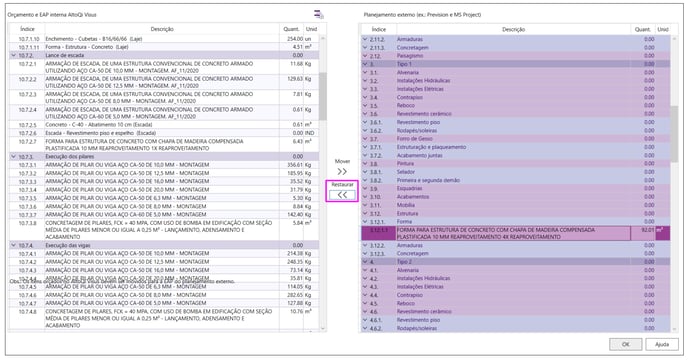Select row 10.7.3.1 Armação de pilar 10,0 MM
Image resolution: width=688 pixels, height=360 pixels.
pyautogui.click(x=164, y=165)
